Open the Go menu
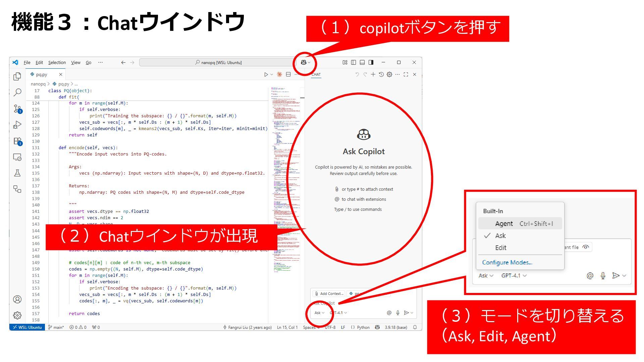The width and height of the screenshot is (644, 362). (89, 62)
